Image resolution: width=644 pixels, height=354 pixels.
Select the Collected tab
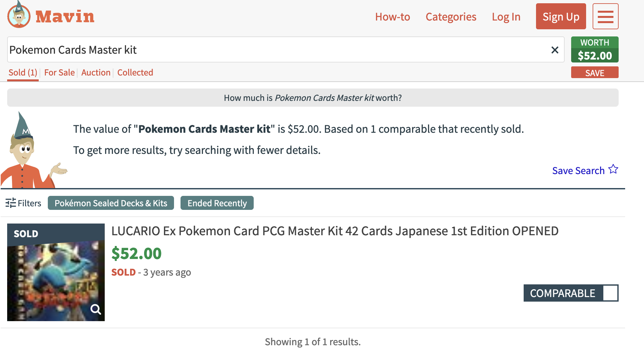[x=135, y=72]
